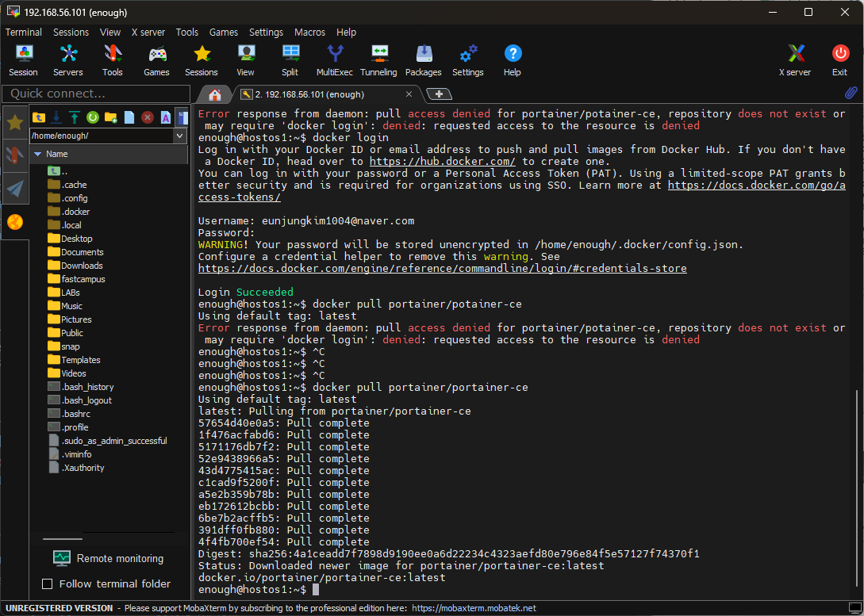The image size is (864, 616).
Task: Click the file icon with purple letter A
Action: [165, 117]
